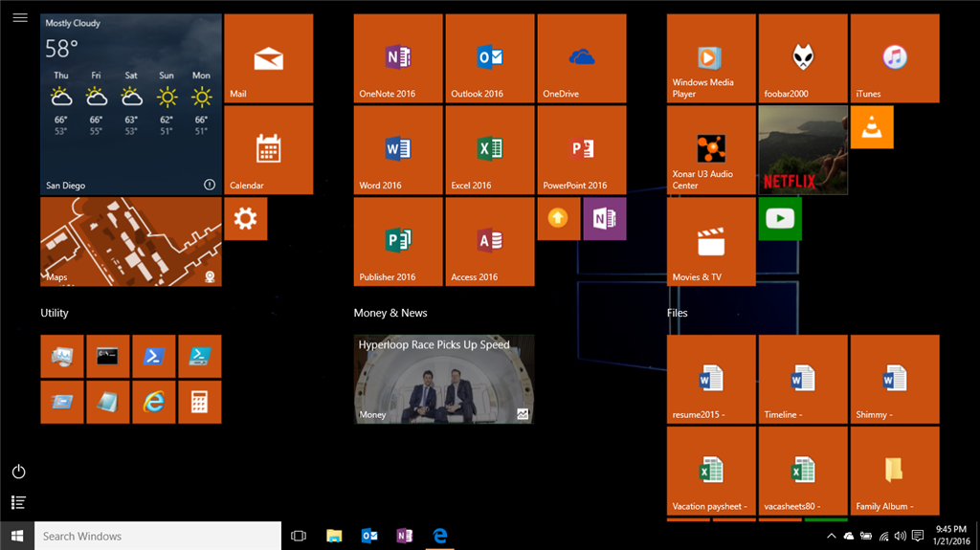Viewport: 980px width, 550px height.
Task: Open Task View on the taskbar
Action: click(299, 536)
